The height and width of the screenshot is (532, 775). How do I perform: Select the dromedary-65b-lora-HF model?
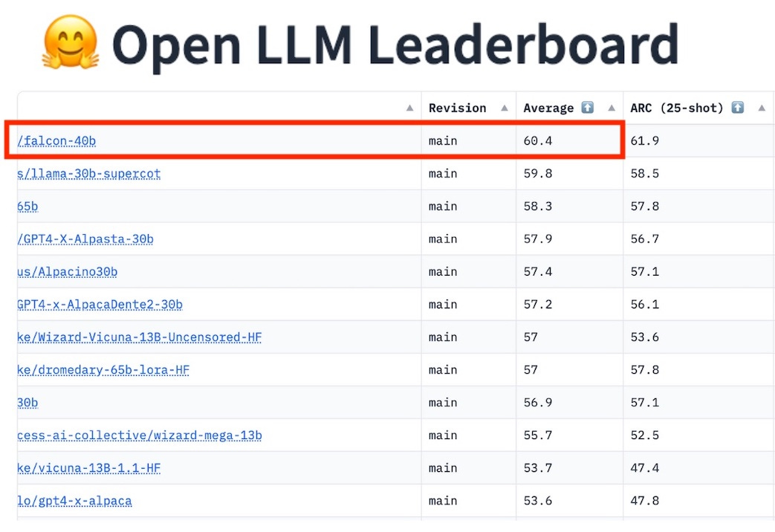click(x=102, y=369)
